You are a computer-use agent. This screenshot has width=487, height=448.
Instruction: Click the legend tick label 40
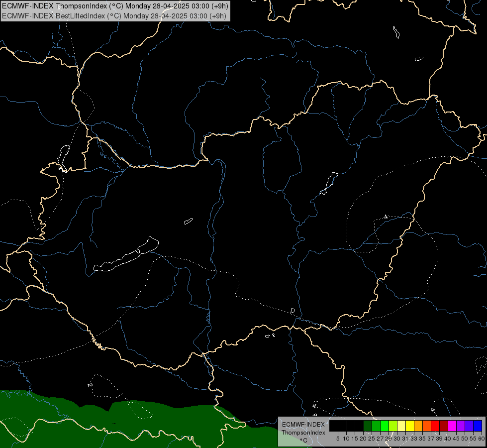click(x=448, y=439)
